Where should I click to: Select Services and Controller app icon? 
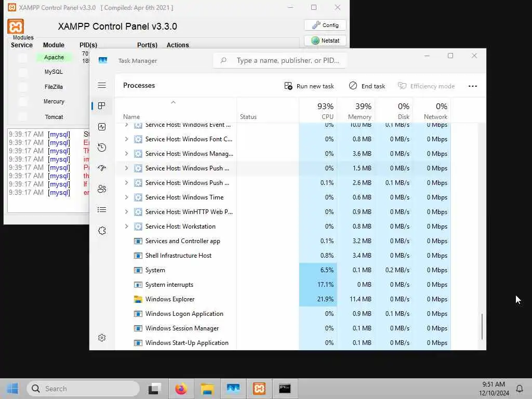pyautogui.click(x=138, y=241)
